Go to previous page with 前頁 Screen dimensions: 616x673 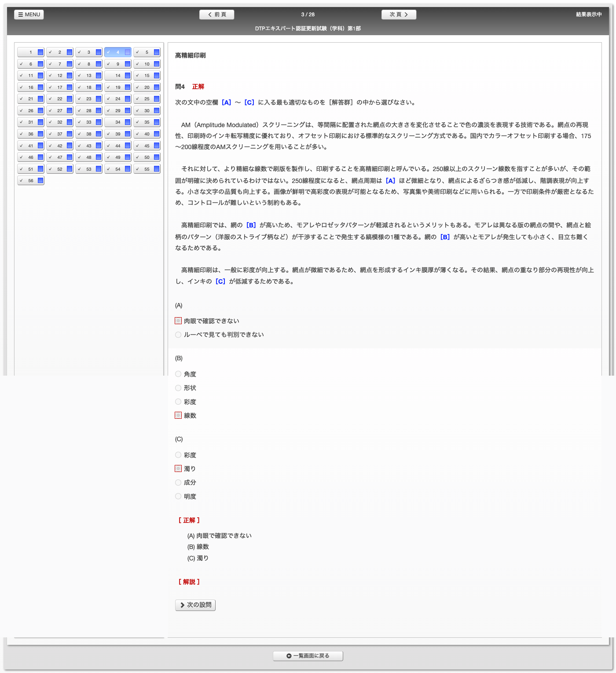(217, 15)
